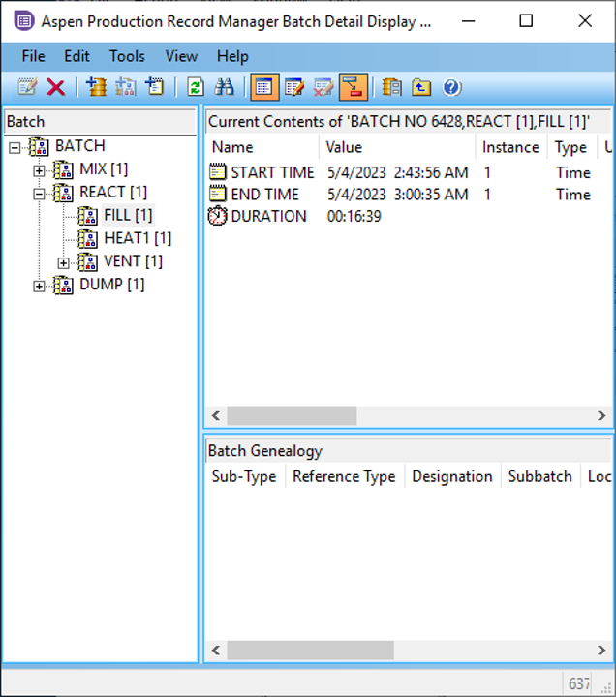
Task: Toggle the table-with-pencil toolbar button
Action: tap(294, 88)
